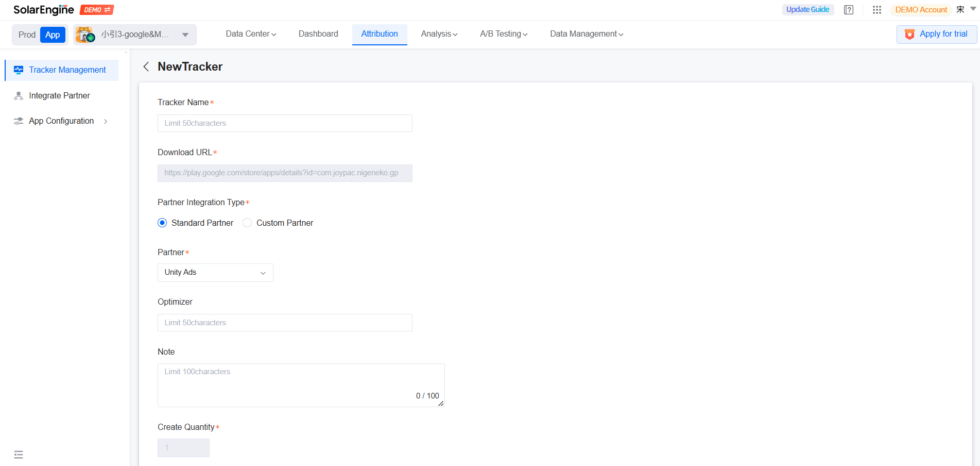The image size is (980, 466).
Task: Select the Standard Partner radio button
Action: tap(162, 223)
